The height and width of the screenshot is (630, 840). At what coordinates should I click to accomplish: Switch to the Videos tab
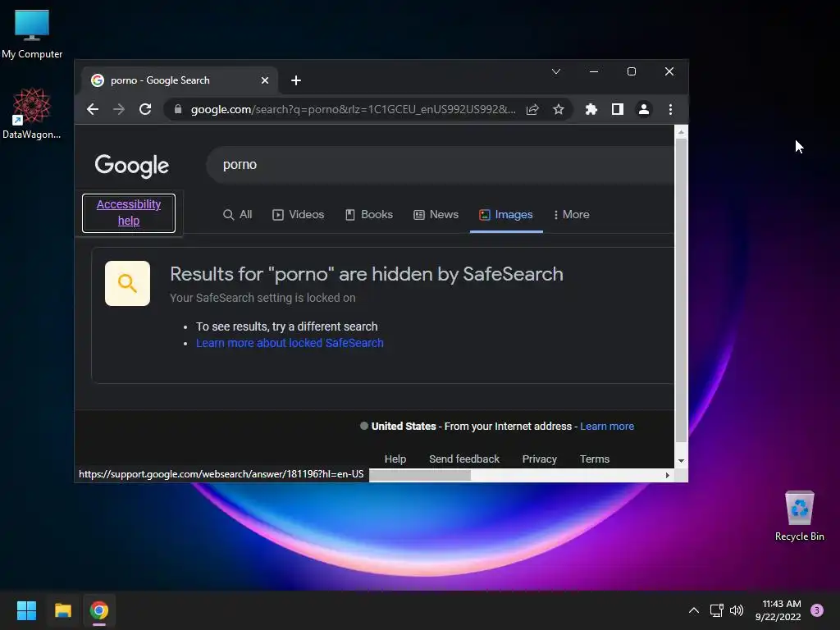coord(299,214)
